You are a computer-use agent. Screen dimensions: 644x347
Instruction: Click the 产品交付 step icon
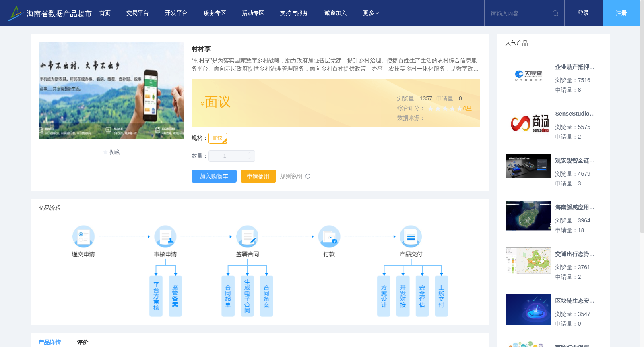411,236
